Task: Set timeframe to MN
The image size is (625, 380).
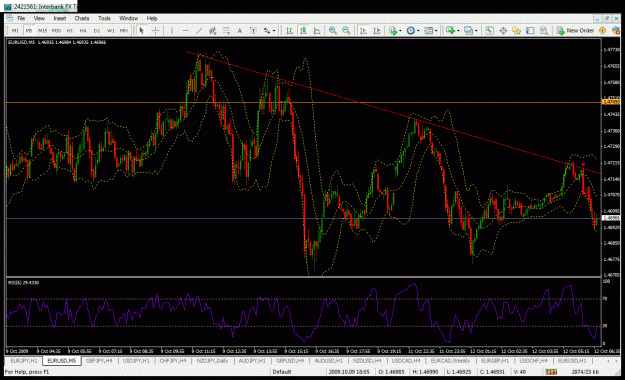Action: pyautogui.click(x=124, y=31)
